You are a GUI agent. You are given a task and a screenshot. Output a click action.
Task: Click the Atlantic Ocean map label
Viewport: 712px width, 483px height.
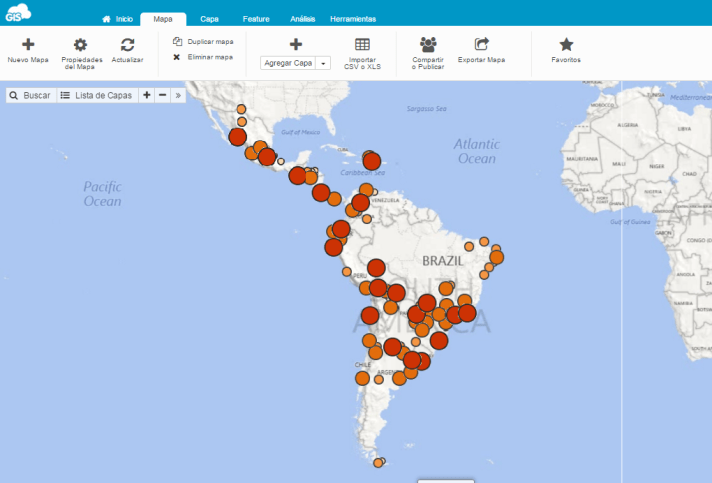pyautogui.click(x=477, y=151)
